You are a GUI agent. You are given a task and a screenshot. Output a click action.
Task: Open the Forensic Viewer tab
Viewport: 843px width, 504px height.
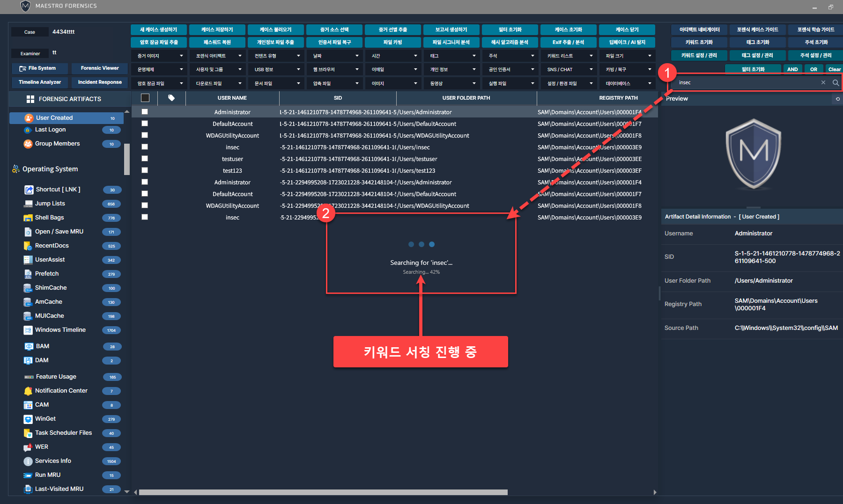(x=100, y=68)
